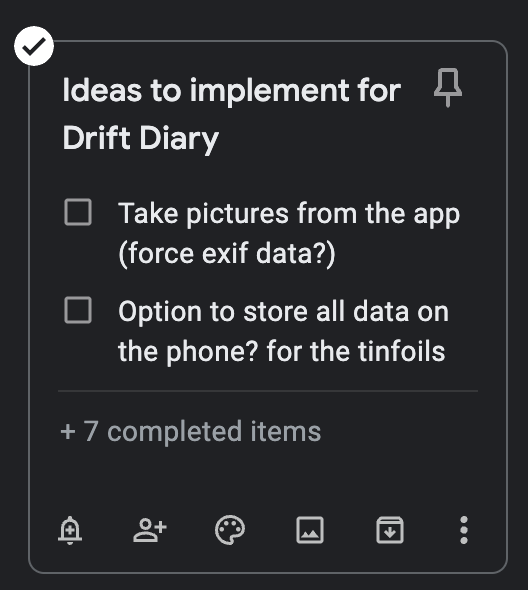Open the Remind me bell
528x590 pixels.
tap(70, 530)
